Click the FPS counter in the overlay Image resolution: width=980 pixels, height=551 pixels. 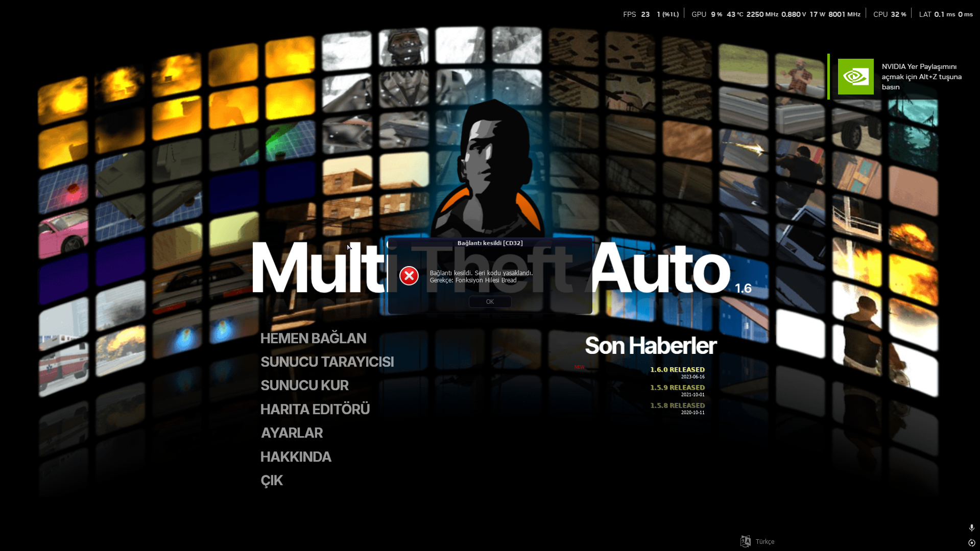tap(651, 14)
